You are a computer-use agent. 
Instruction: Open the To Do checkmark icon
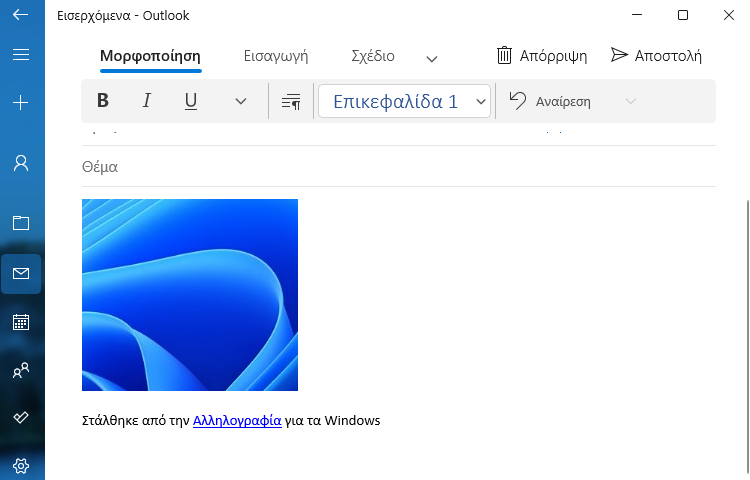coord(21,417)
